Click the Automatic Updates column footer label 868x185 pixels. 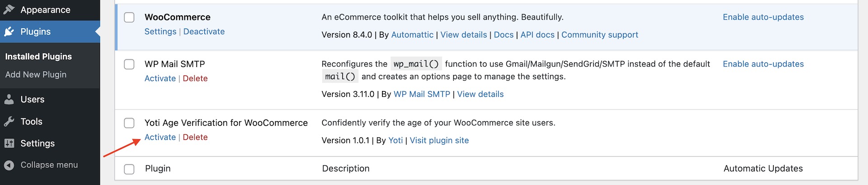coord(763,169)
